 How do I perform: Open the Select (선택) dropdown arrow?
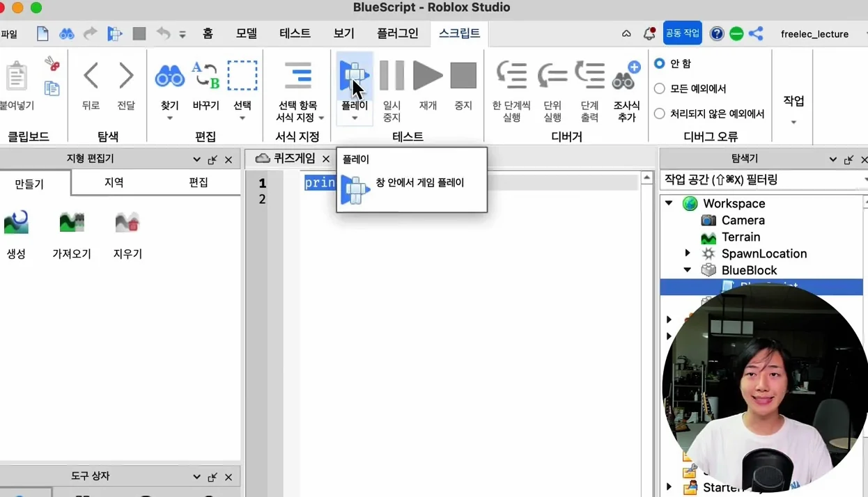(x=242, y=118)
